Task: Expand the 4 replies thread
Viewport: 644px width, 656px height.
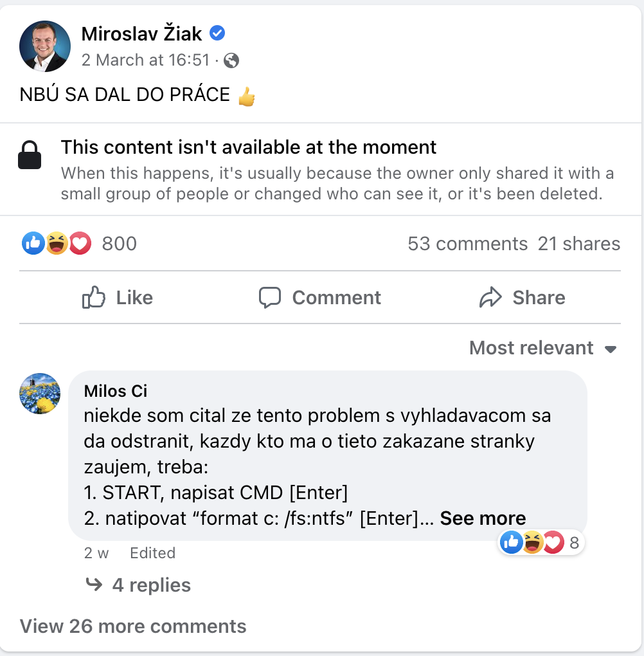Action: (x=150, y=585)
